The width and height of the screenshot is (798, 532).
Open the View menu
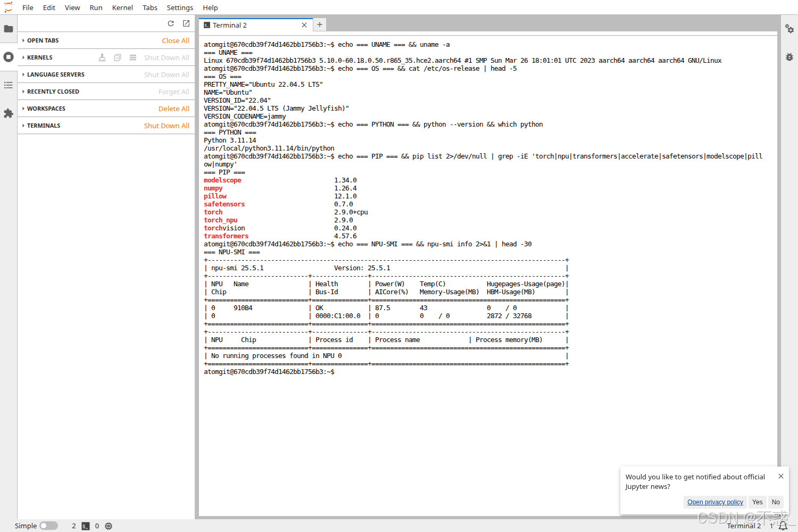(72, 7)
